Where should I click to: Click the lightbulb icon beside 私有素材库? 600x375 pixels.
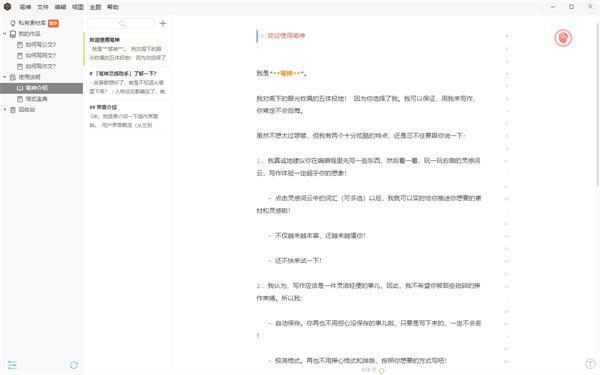[13, 23]
